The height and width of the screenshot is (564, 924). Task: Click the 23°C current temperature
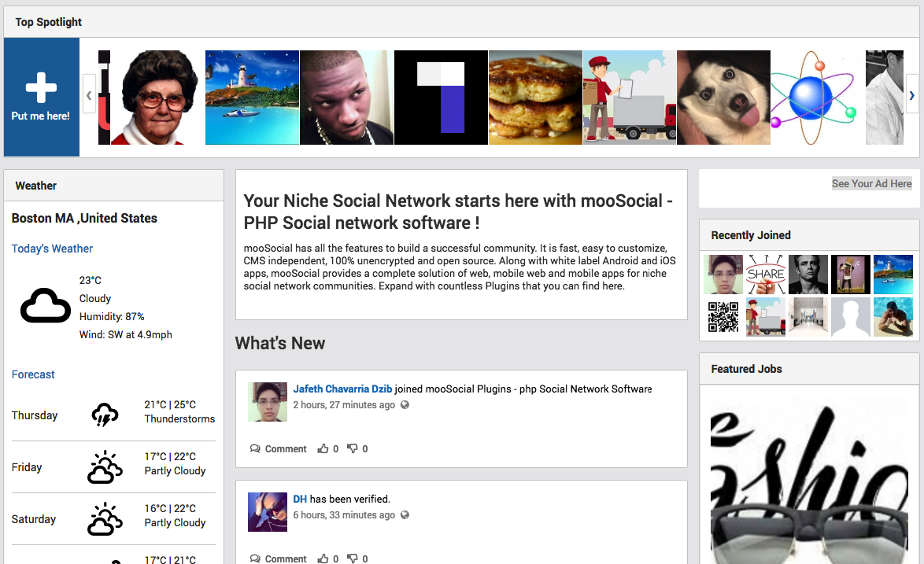click(91, 280)
